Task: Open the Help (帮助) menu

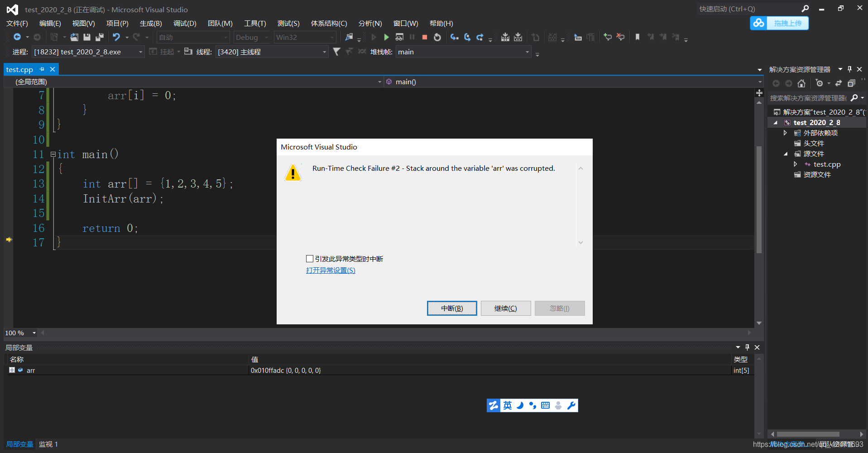Action: (441, 23)
